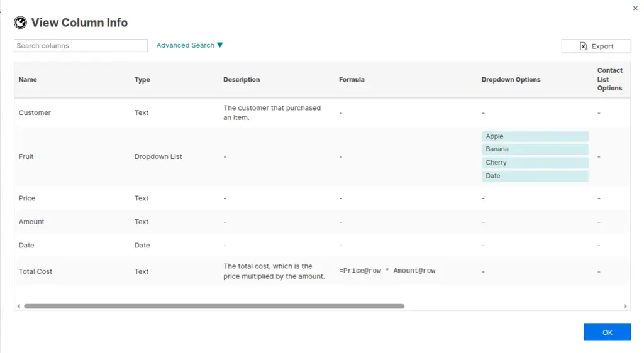
Task: Expand the Advanced Search dropdown
Action: point(189,45)
